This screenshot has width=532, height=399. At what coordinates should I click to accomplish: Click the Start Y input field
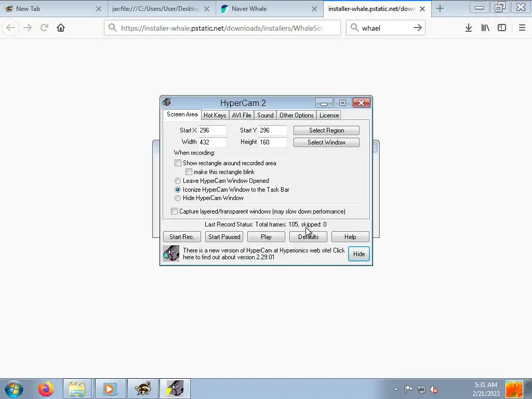[273, 130]
